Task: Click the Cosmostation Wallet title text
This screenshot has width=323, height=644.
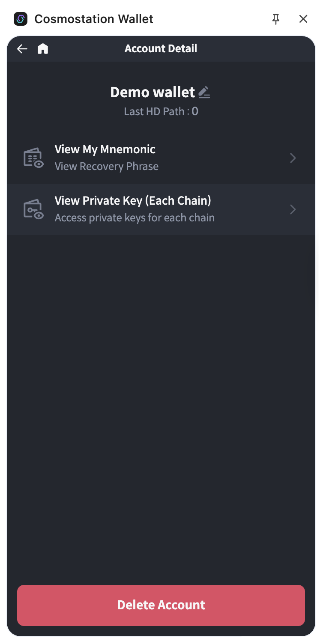Action: [94, 19]
